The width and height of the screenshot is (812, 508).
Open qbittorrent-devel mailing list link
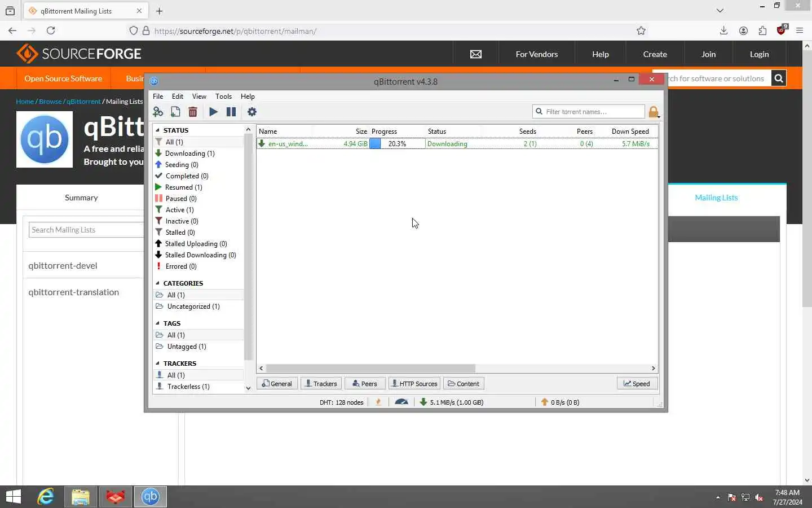pos(63,265)
